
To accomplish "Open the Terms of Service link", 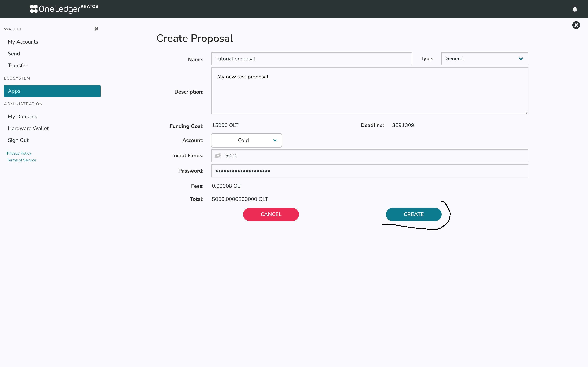I will [21, 160].
